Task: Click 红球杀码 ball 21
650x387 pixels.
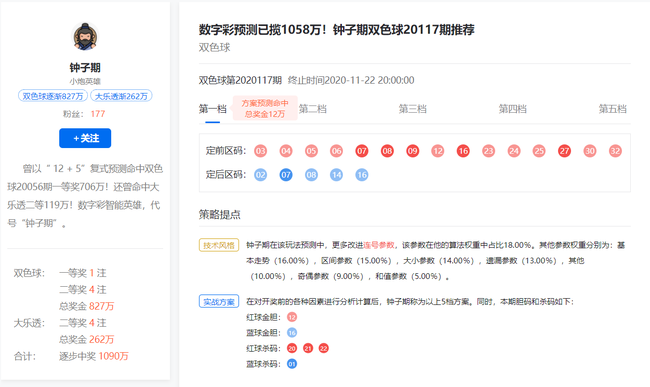Action: [x=308, y=348]
